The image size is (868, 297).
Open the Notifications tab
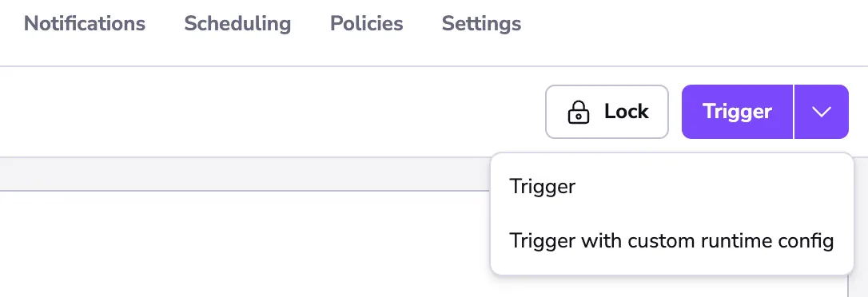(x=85, y=23)
